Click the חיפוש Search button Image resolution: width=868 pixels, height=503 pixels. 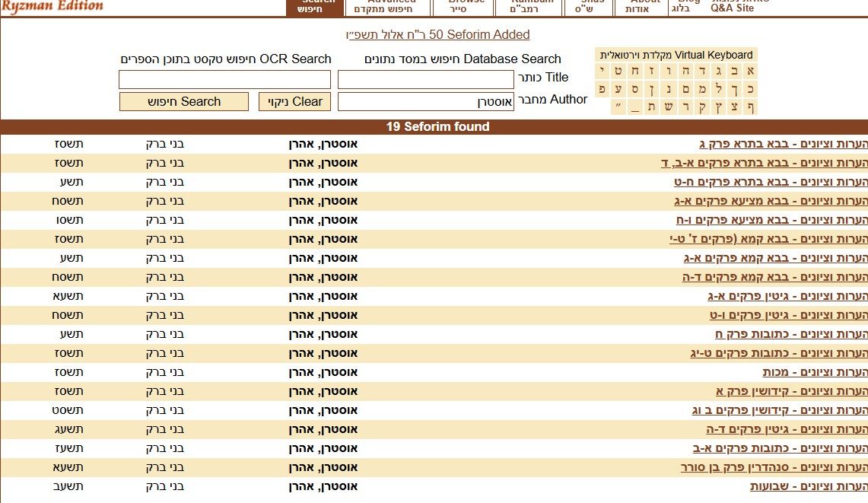tap(184, 102)
